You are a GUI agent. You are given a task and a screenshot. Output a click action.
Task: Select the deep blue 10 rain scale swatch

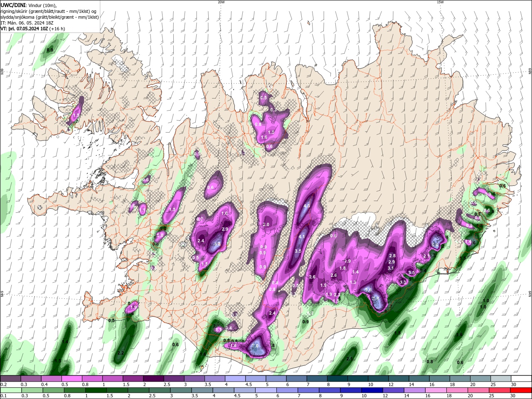[x=372, y=390]
